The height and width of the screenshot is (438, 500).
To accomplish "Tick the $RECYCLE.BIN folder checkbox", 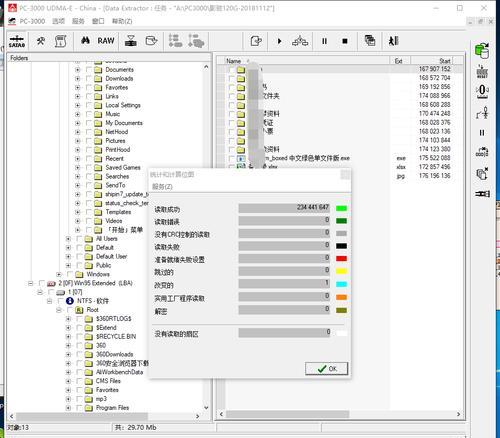I will pyautogui.click(x=79, y=337).
